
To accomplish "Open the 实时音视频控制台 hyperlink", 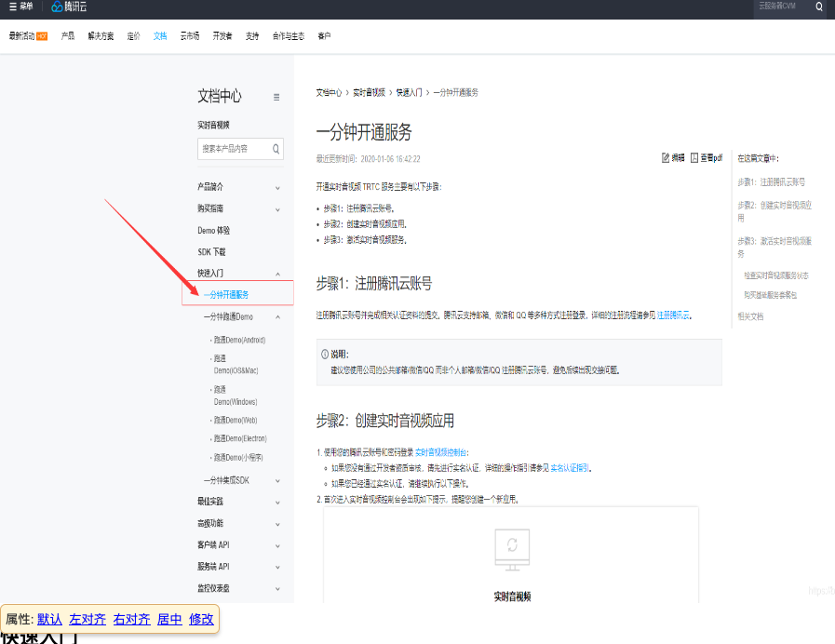I will tap(440, 452).
